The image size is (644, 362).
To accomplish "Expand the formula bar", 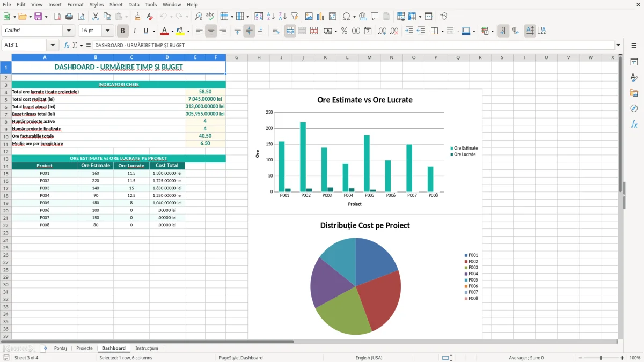I will (618, 45).
